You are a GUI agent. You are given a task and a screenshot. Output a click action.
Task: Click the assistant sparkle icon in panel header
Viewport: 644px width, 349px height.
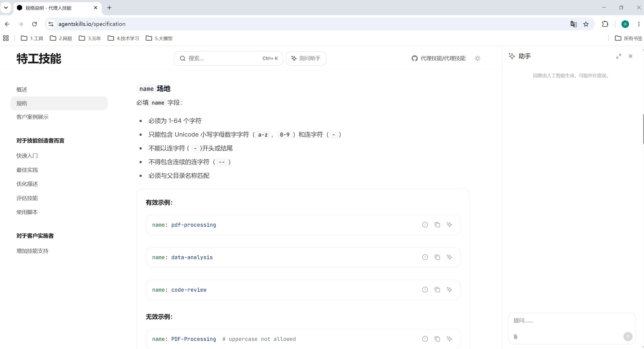tap(512, 56)
